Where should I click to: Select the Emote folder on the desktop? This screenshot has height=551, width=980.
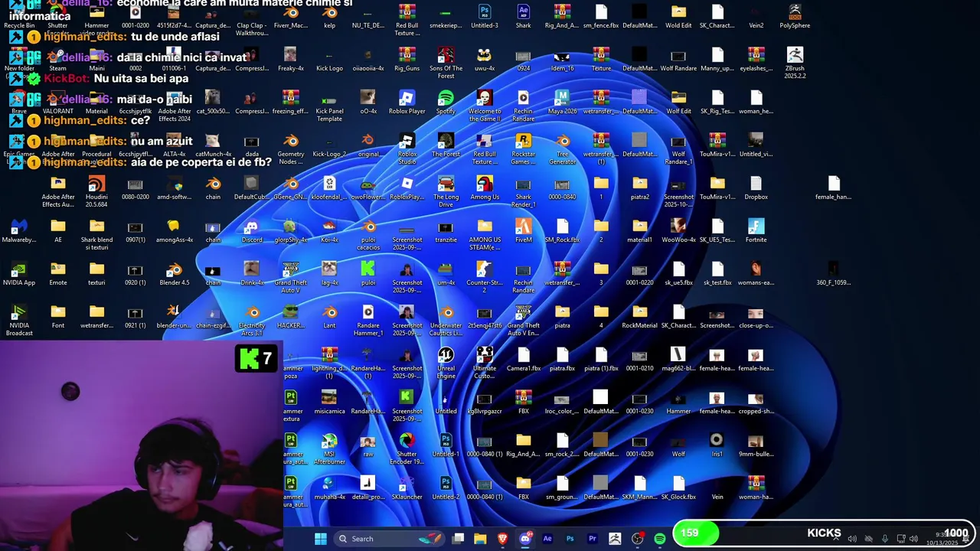57,274
